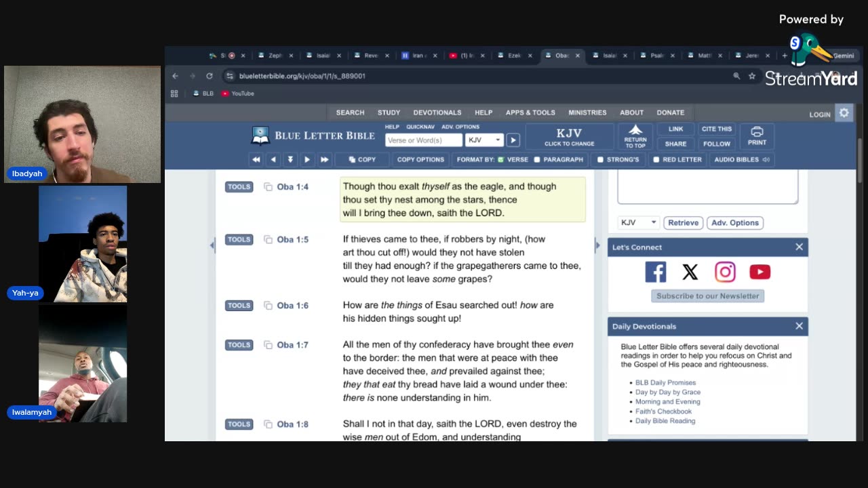868x488 pixels.
Task: Open Day by Day by Grace link
Action: [668, 392]
